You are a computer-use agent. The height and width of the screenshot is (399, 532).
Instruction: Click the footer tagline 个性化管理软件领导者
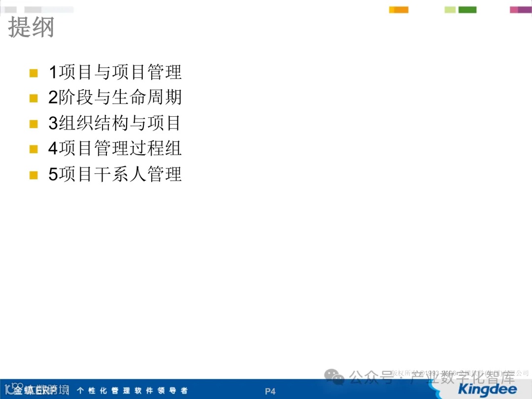coord(133,391)
